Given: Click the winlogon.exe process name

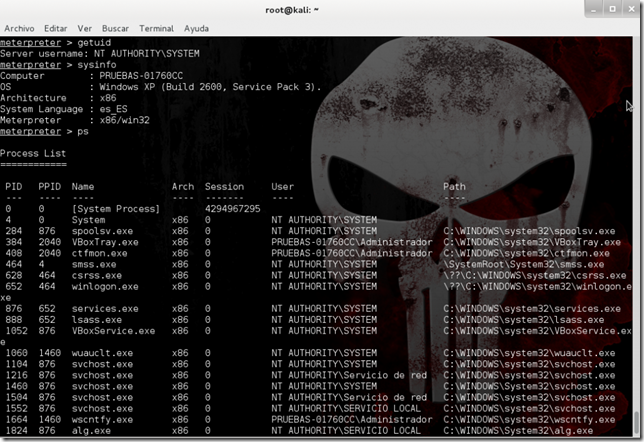Looking at the screenshot, I should pyautogui.click(x=105, y=287).
